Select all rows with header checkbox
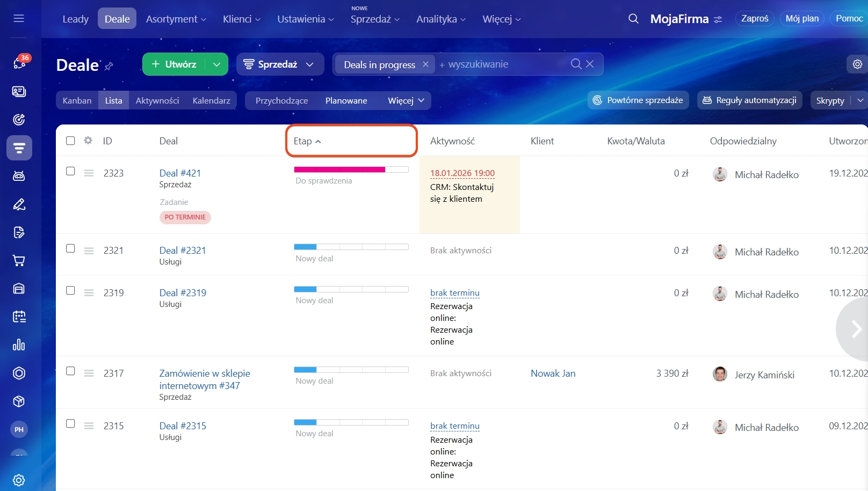 click(70, 141)
